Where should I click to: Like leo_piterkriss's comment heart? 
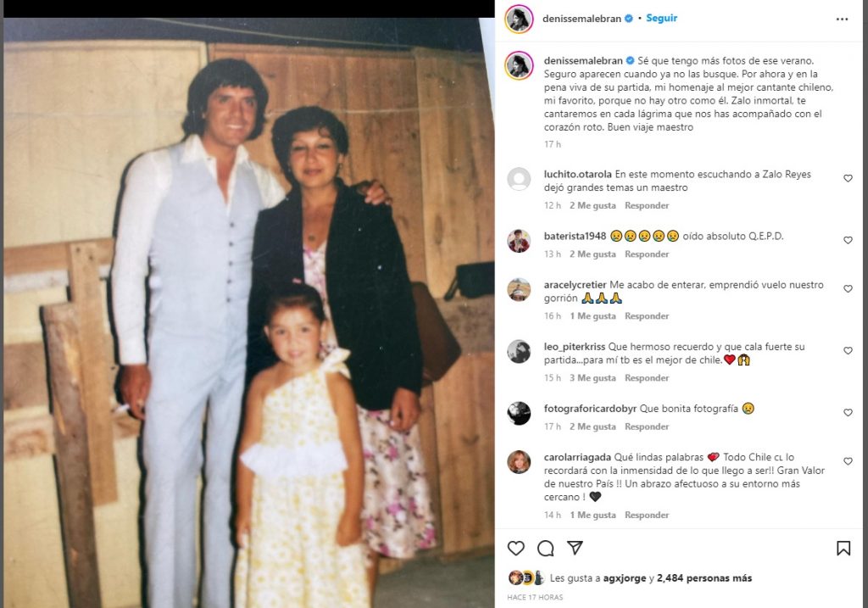[x=848, y=350]
